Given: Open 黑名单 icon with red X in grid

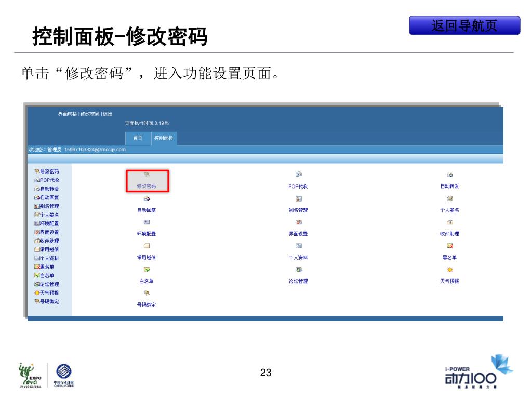Looking at the screenshot, I should pyautogui.click(x=449, y=246).
